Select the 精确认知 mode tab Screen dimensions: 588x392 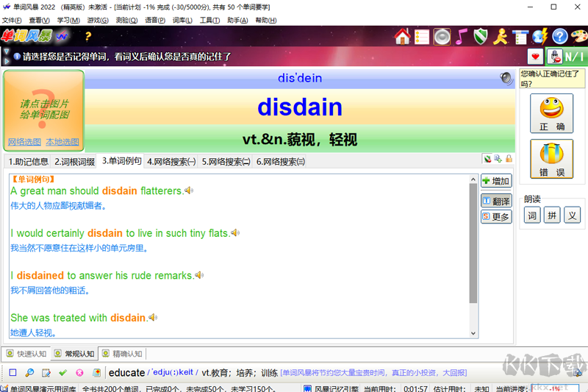pyautogui.click(x=122, y=354)
